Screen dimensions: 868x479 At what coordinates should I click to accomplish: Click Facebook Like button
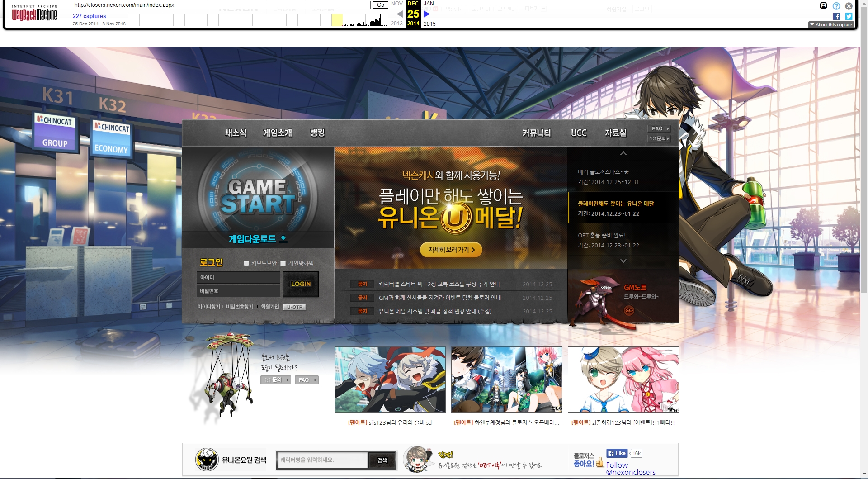(617, 453)
